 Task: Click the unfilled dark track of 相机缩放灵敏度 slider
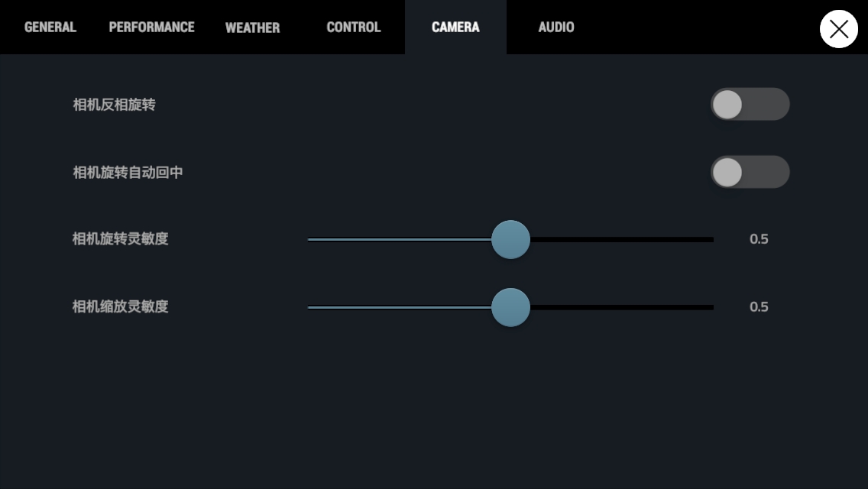click(x=622, y=307)
